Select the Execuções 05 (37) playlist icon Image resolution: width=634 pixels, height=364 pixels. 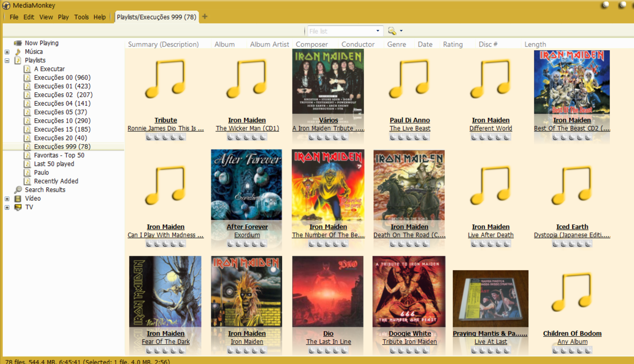pos(27,112)
